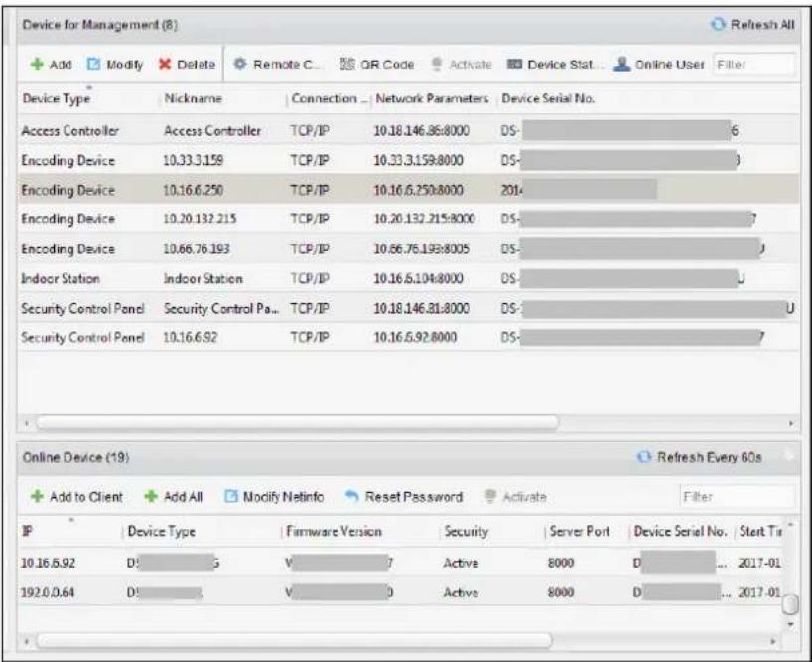Screen dimensions: 812x662
Task: Click right arrow of management table scrollbar
Action: point(791,423)
